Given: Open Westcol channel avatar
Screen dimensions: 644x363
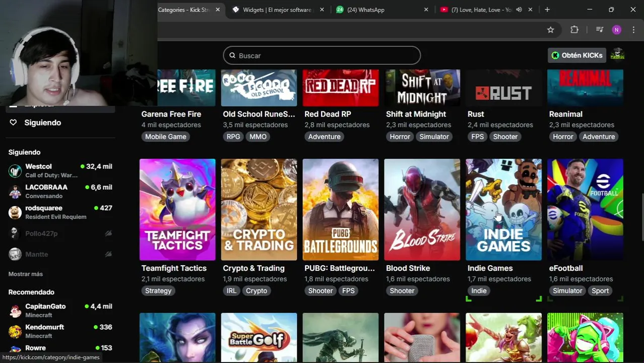Looking at the screenshot, I should 15,171.
